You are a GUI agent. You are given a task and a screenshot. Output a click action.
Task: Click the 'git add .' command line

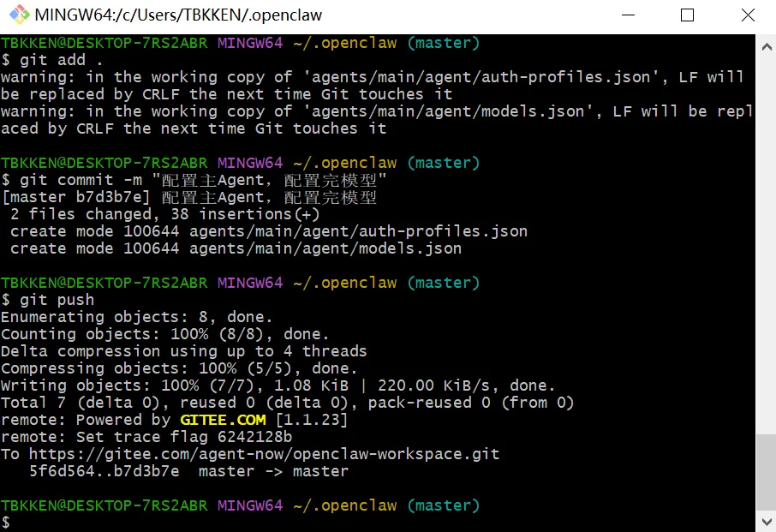tap(52, 60)
